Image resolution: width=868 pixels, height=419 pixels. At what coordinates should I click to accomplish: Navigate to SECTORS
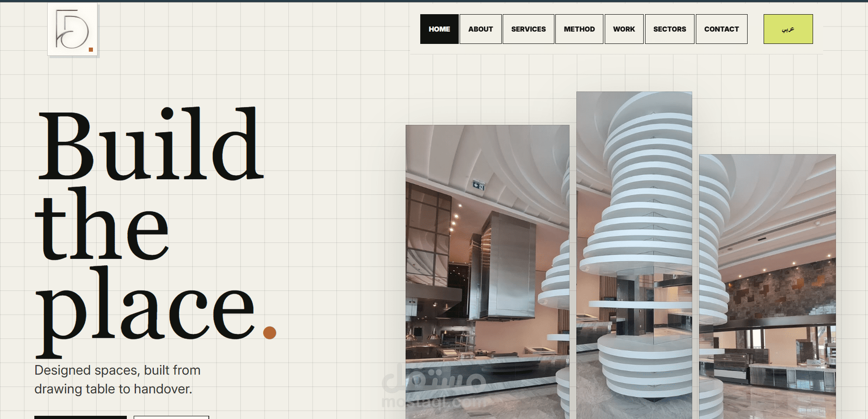670,29
